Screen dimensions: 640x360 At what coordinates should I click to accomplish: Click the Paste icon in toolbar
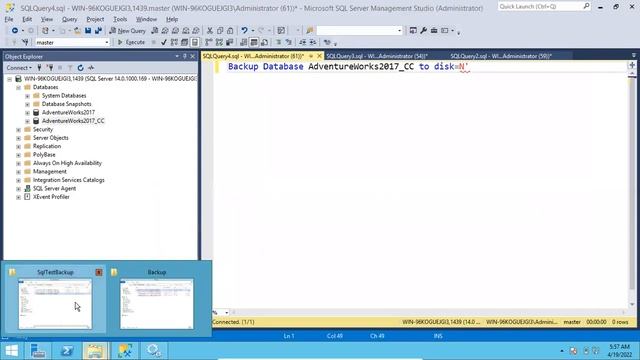point(230,31)
